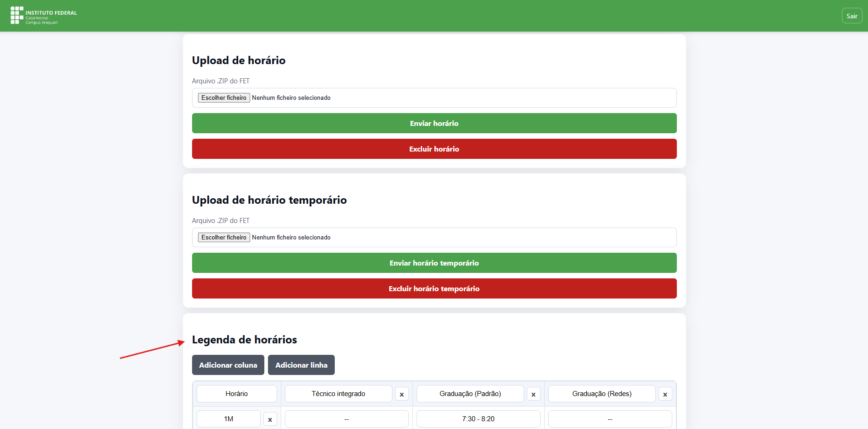
Task: Click the Adicionar linha button
Action: click(301, 365)
